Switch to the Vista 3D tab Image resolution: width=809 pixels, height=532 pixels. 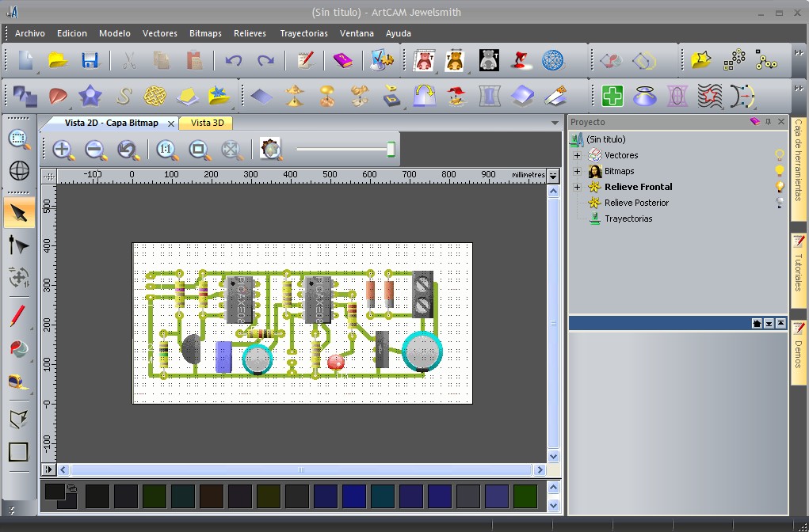[207, 123]
